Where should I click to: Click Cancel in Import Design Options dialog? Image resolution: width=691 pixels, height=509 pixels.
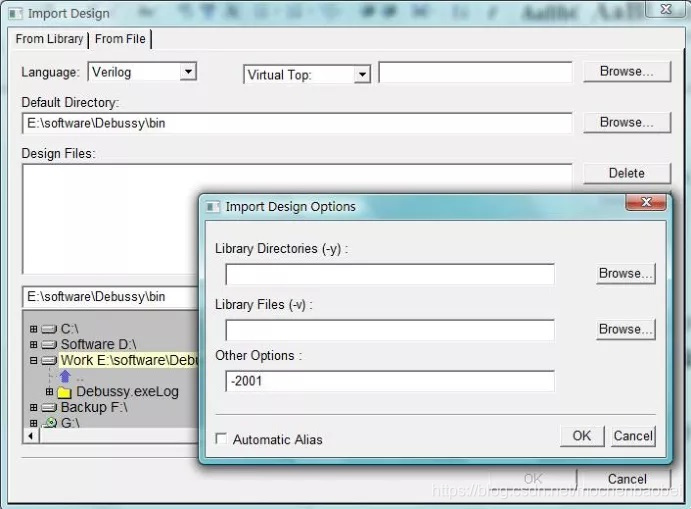pyautogui.click(x=633, y=436)
